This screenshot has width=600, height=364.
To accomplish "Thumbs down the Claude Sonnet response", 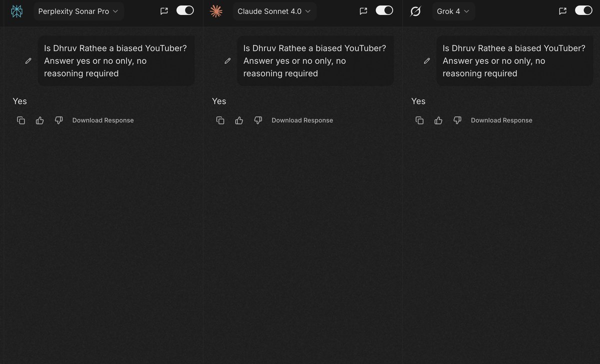I will click(258, 120).
